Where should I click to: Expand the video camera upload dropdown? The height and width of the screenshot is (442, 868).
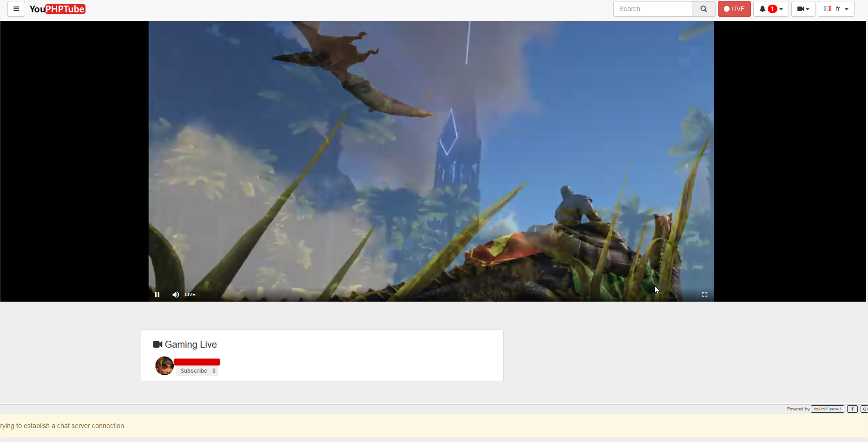click(x=803, y=9)
